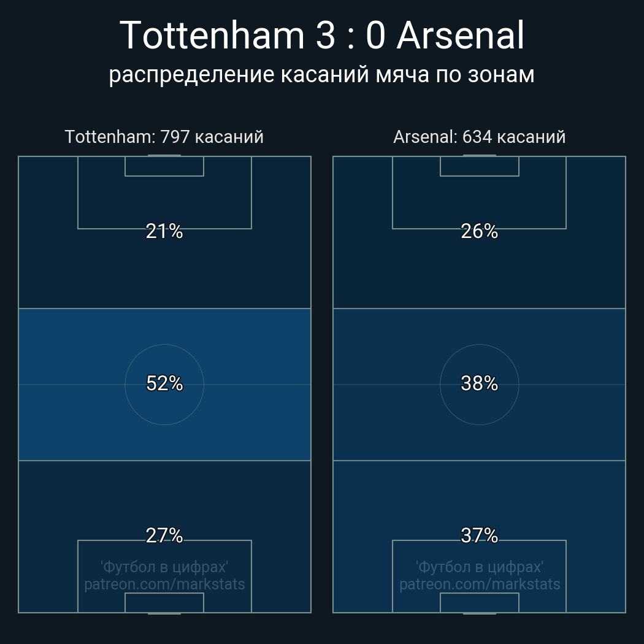Click Tottenham's 52% middle zone label
This screenshot has height=644, width=644.
tap(164, 383)
